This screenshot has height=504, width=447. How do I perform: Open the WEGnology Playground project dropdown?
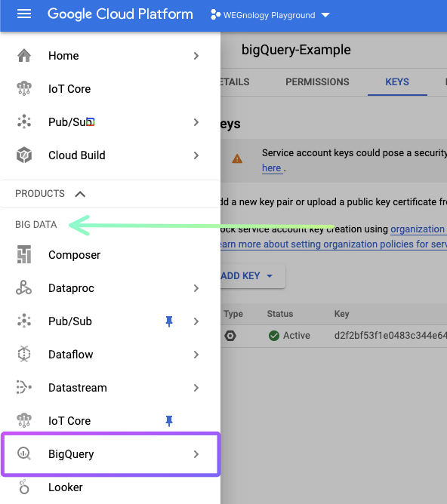pos(325,15)
